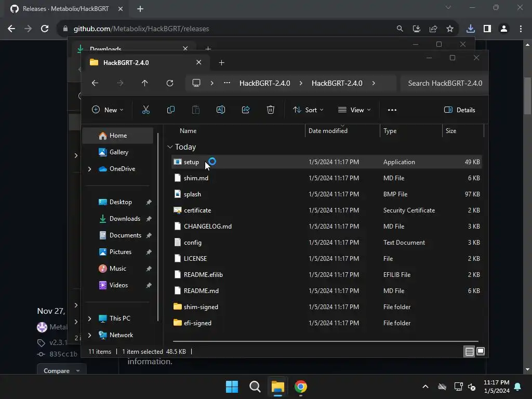Select the Releases Chrome tab
Image resolution: width=532 pixels, height=399 pixels.
[65, 9]
